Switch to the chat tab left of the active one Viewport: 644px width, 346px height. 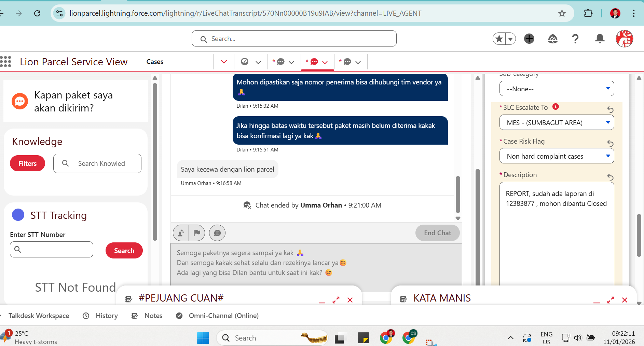(x=280, y=62)
